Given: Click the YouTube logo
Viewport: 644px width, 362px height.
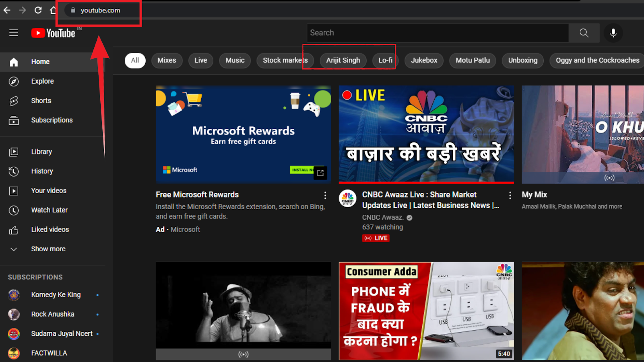Looking at the screenshot, I should coord(54,33).
